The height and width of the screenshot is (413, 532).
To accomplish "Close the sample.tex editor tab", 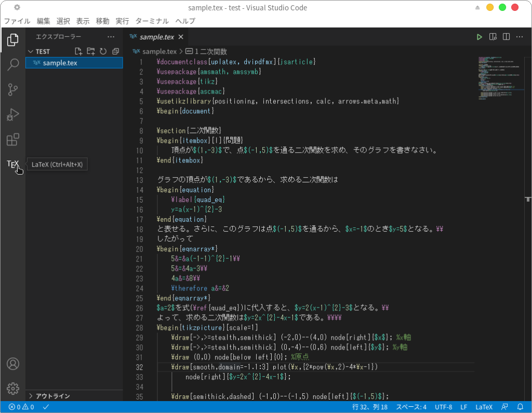I will coord(181,37).
